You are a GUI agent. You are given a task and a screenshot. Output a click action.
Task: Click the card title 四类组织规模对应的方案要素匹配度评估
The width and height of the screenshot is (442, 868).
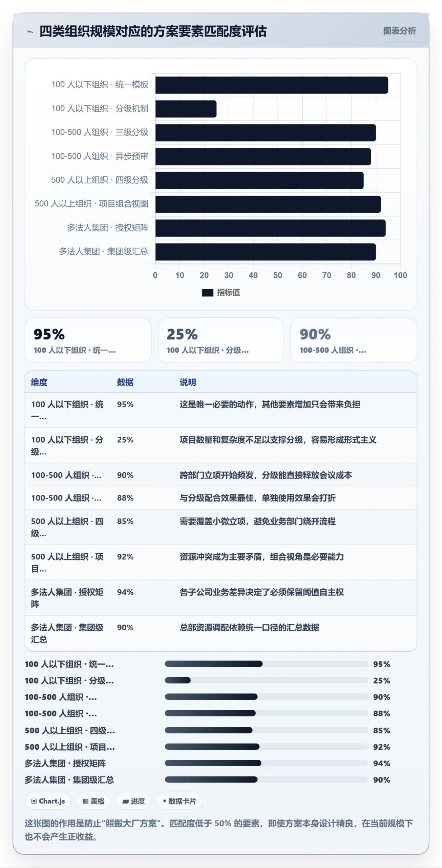[x=153, y=32]
